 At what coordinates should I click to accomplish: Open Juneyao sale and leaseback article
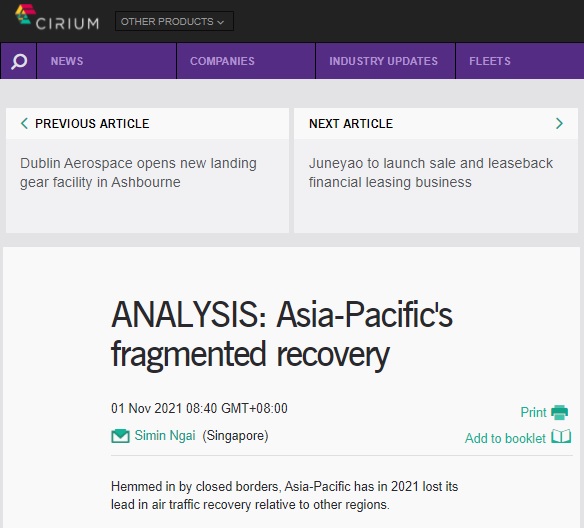click(431, 173)
